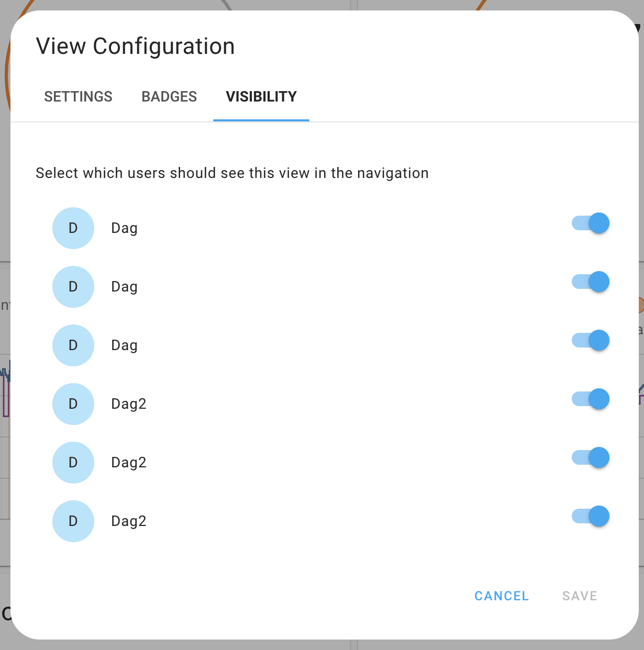Click the CANCEL button
Image resolution: width=644 pixels, height=650 pixels.
tap(501, 596)
